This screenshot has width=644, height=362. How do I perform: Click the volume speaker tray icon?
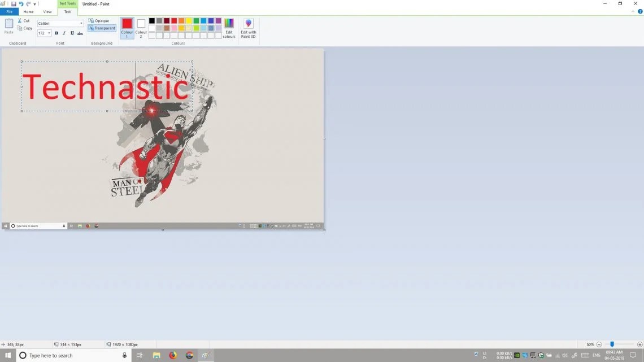point(565,355)
